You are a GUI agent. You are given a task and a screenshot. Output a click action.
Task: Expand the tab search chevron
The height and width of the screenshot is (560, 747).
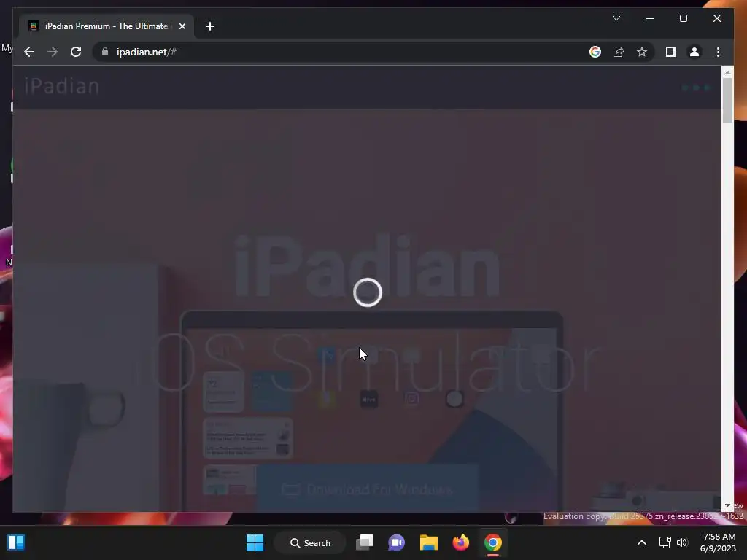(616, 18)
